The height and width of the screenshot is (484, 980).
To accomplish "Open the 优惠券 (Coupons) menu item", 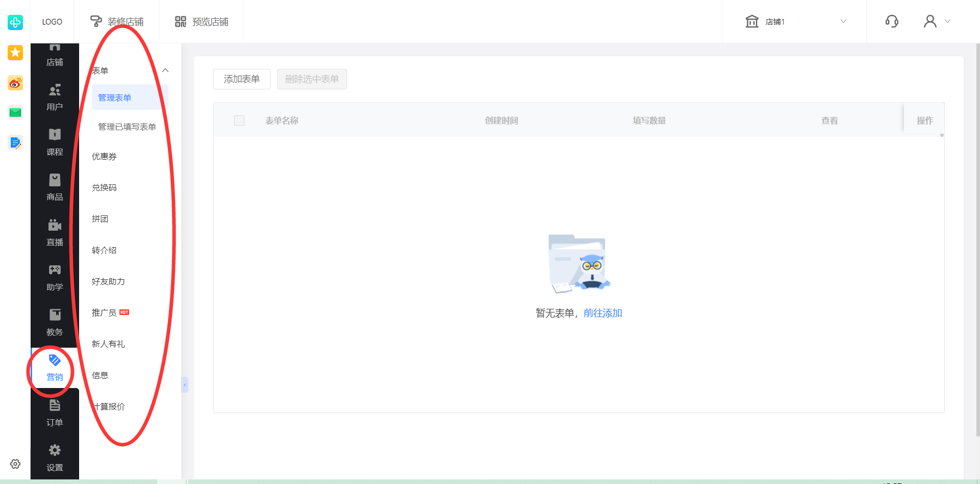I will (x=104, y=157).
